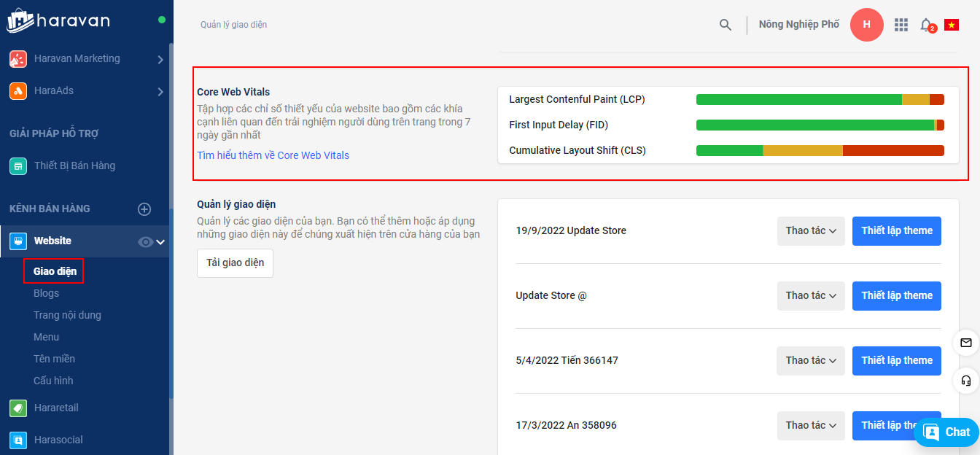The height and width of the screenshot is (455, 980).
Task: Click the Thiết Bị Bán Hàng icon
Action: 18,166
